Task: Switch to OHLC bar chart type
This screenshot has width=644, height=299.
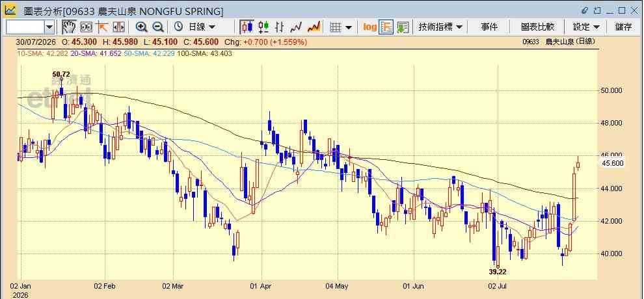Action: [280, 27]
